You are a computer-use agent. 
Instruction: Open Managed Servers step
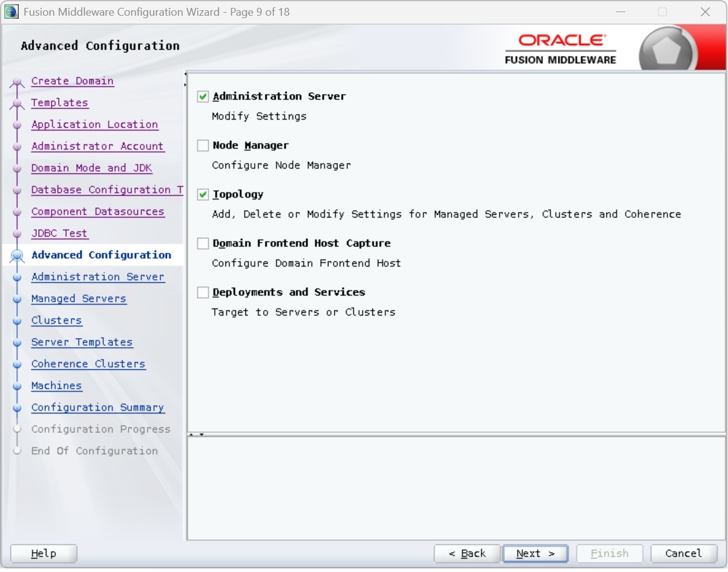point(79,299)
